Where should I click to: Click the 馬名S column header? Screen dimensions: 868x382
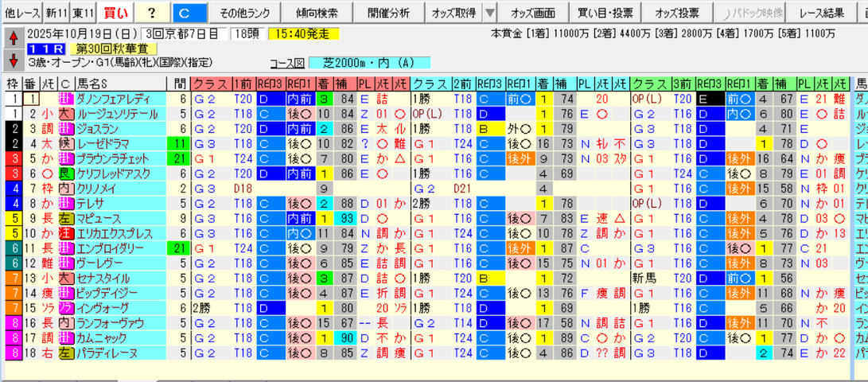(x=121, y=84)
